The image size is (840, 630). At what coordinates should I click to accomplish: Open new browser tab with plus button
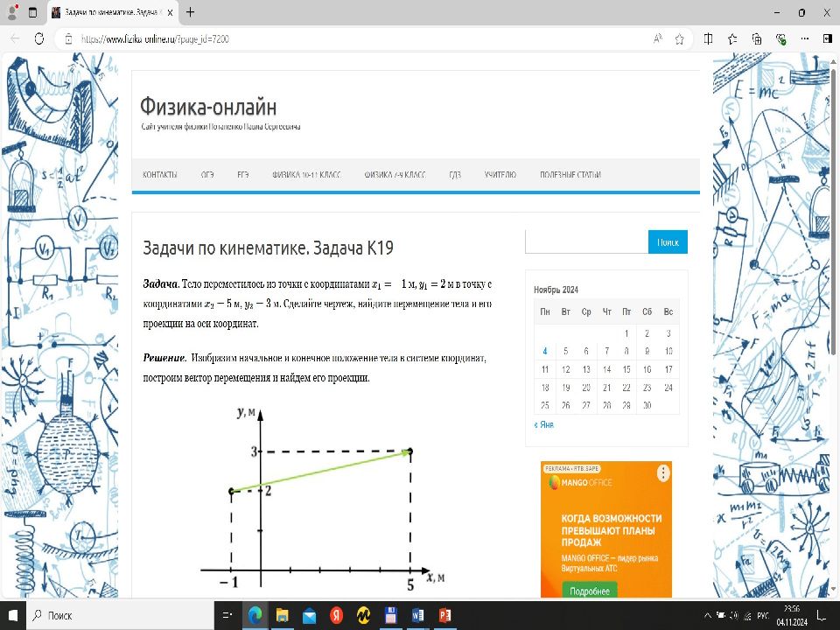[191, 13]
